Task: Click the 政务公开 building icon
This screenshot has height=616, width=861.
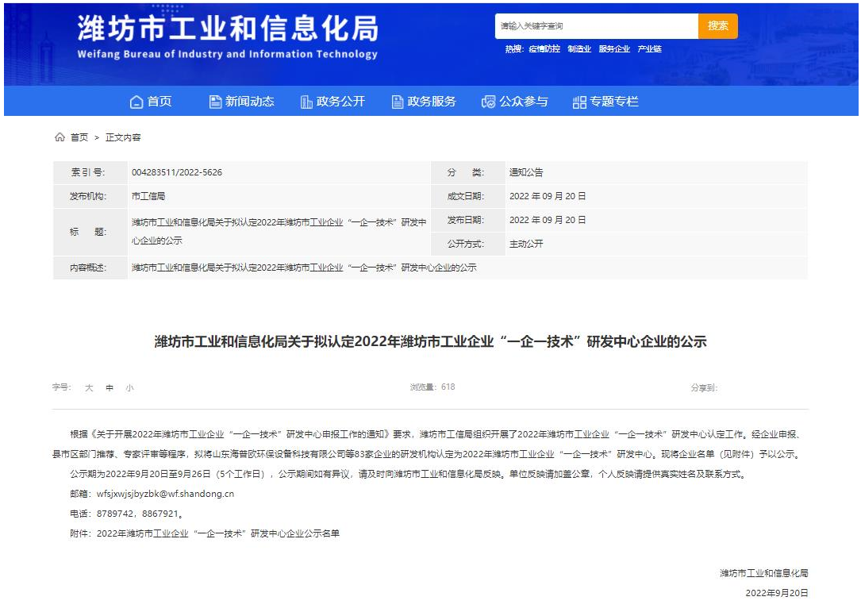Action: (306, 102)
